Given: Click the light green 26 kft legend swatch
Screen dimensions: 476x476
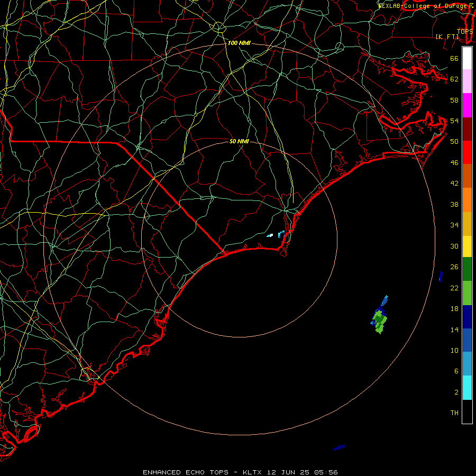Looking at the screenshot, I should pyautogui.click(x=467, y=293).
